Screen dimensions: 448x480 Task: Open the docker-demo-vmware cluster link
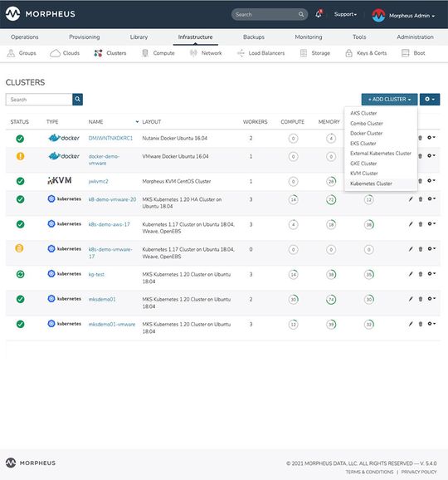104,159
